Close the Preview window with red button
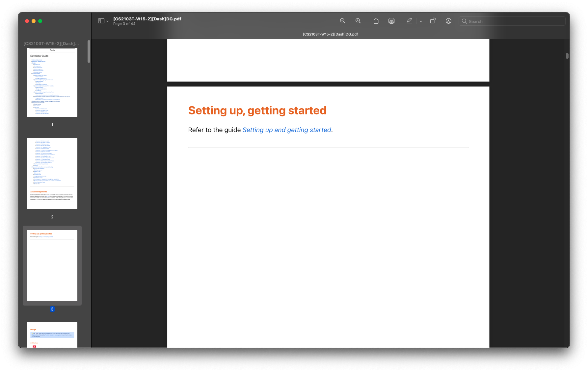Viewport: 588px width, 372px height. click(27, 21)
